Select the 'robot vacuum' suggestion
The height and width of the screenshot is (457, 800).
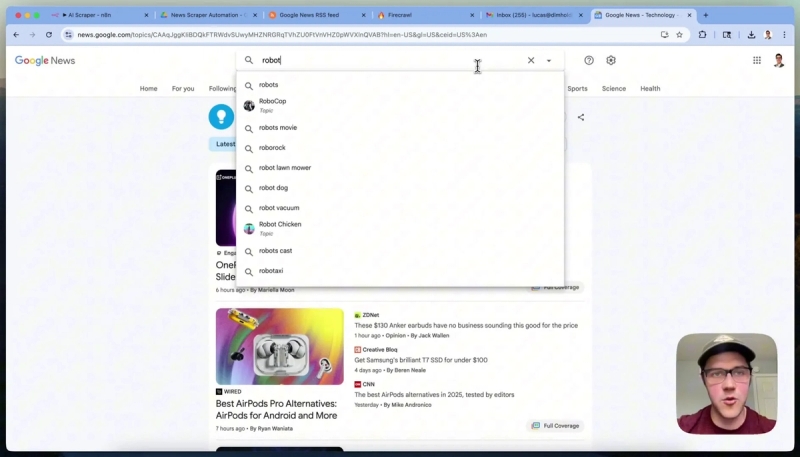[400, 208]
